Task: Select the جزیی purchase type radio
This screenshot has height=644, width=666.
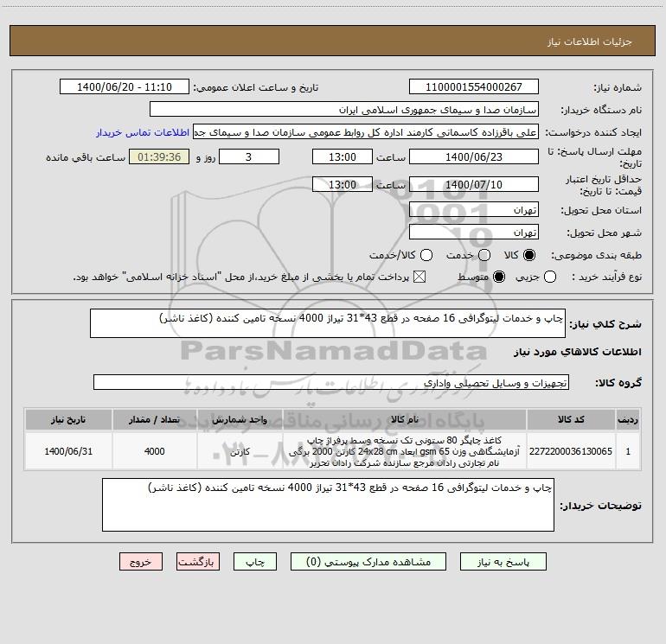Action: click(x=549, y=277)
